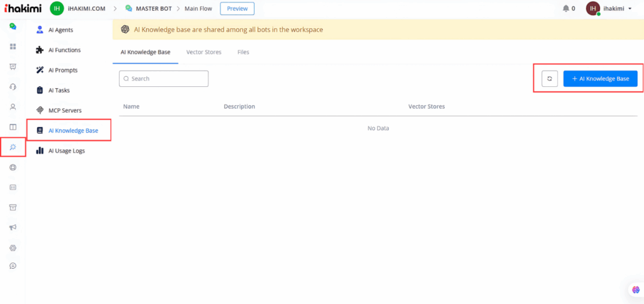Open the globe icon in sidebar
Screen dimensions: 644x304
[x=13, y=167]
